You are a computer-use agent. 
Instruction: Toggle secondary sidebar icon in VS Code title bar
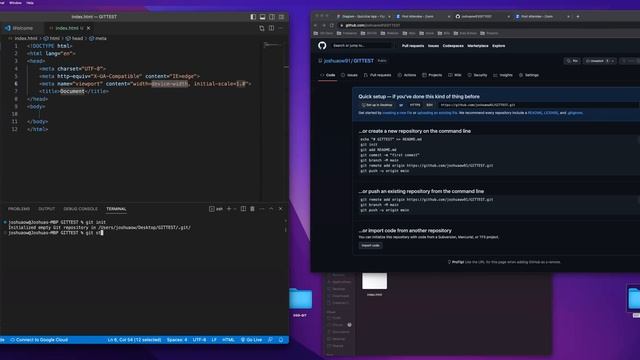(x=272, y=17)
